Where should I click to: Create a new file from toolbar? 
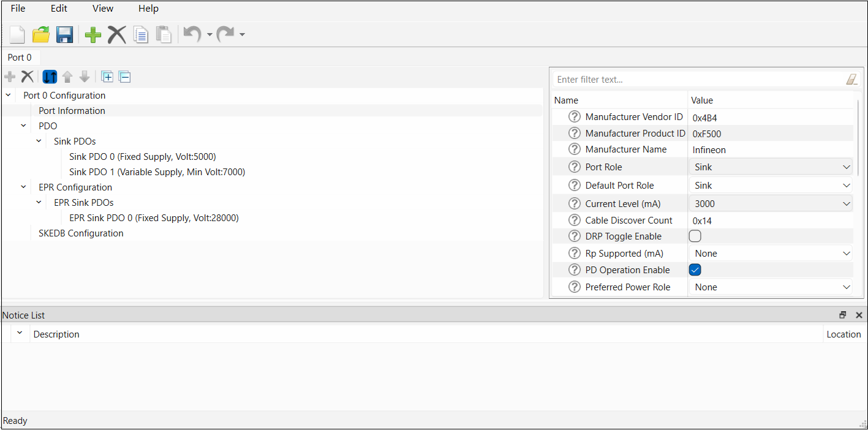click(x=17, y=35)
